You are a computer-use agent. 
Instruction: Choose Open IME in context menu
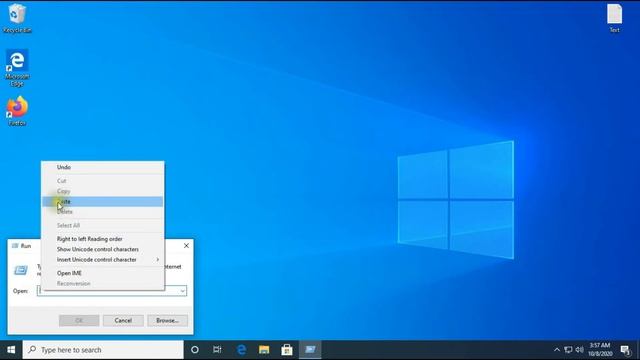(x=102, y=273)
